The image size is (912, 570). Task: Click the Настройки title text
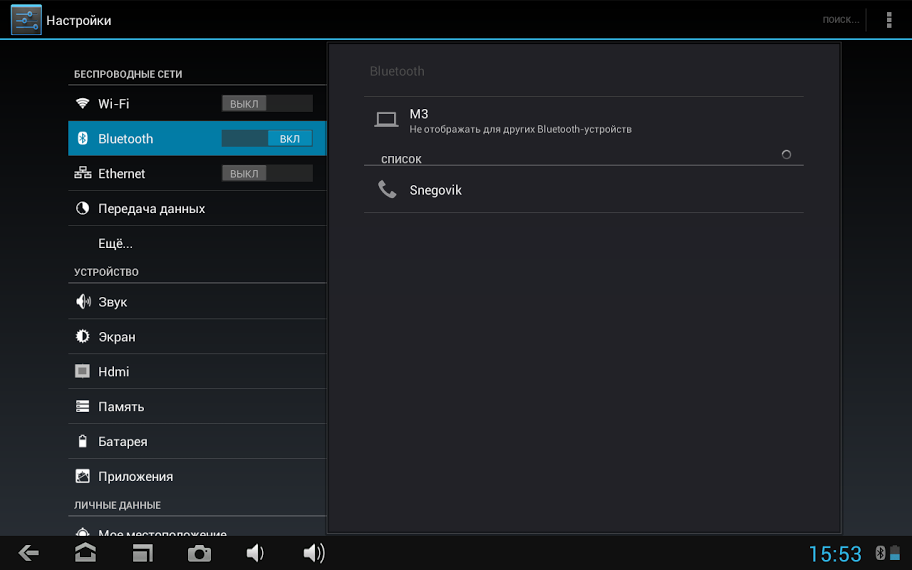point(79,20)
